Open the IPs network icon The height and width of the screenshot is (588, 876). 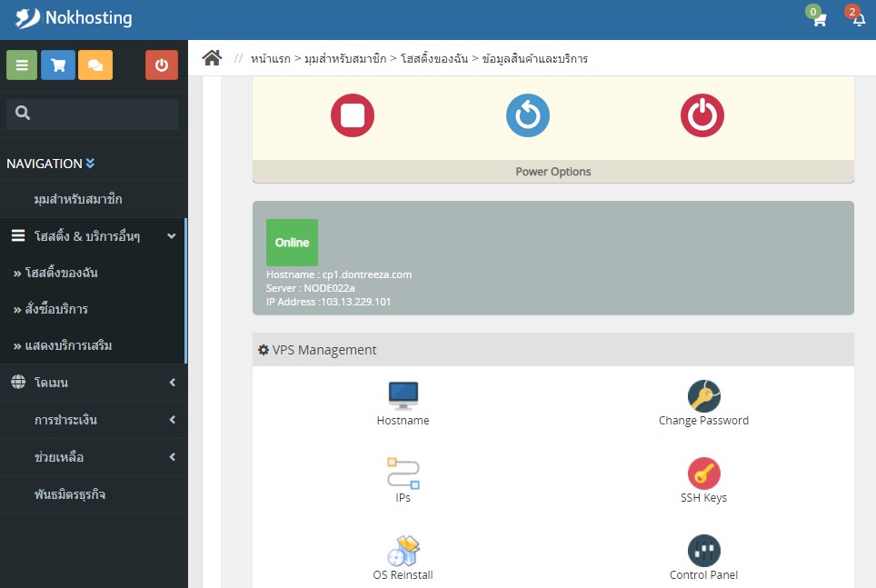[403, 473]
